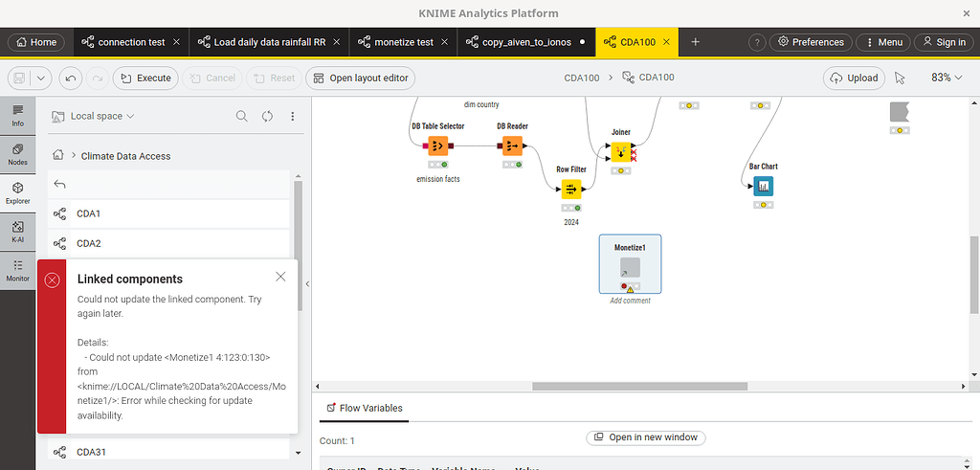This screenshot has height=470, width=980.
Task: Close the CDA100 tab
Action: point(666,42)
